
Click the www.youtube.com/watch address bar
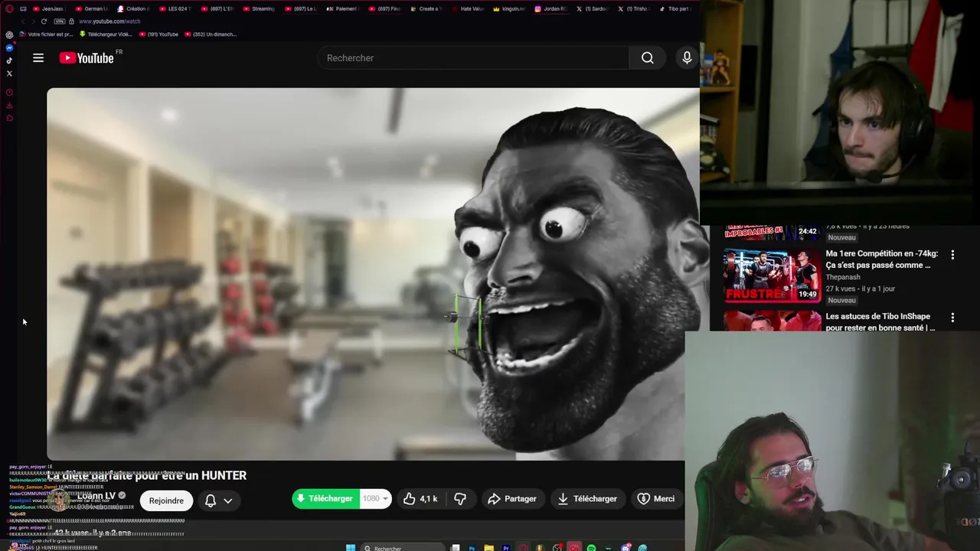(109, 21)
